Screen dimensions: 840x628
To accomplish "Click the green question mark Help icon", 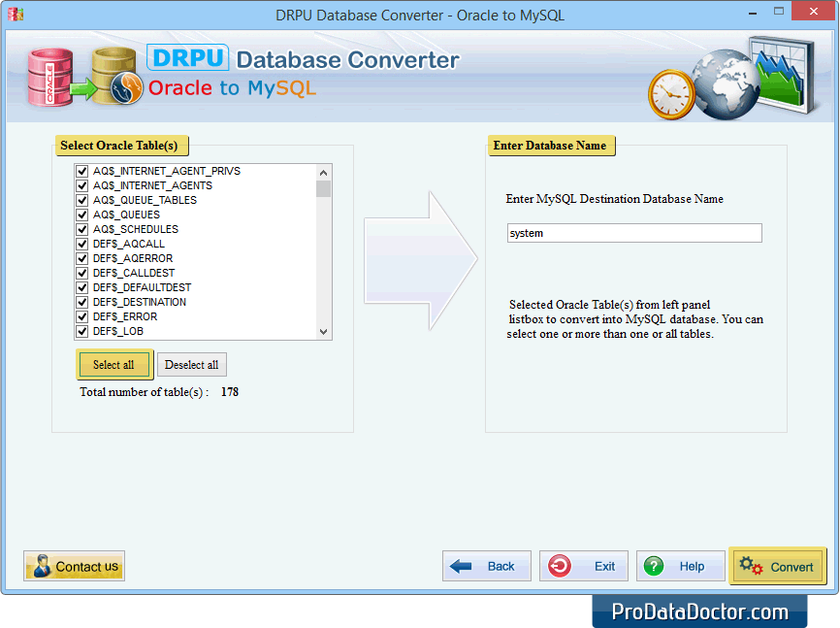I will tap(654, 566).
